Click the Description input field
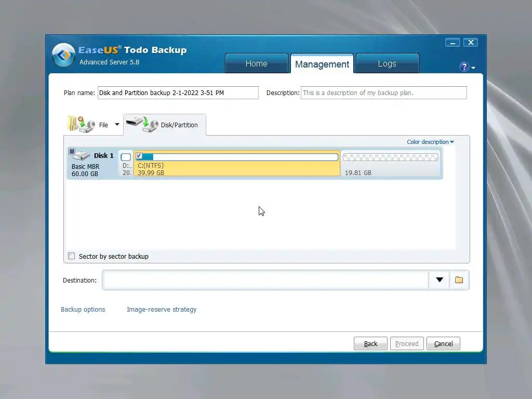This screenshot has height=399, width=532. click(x=384, y=92)
